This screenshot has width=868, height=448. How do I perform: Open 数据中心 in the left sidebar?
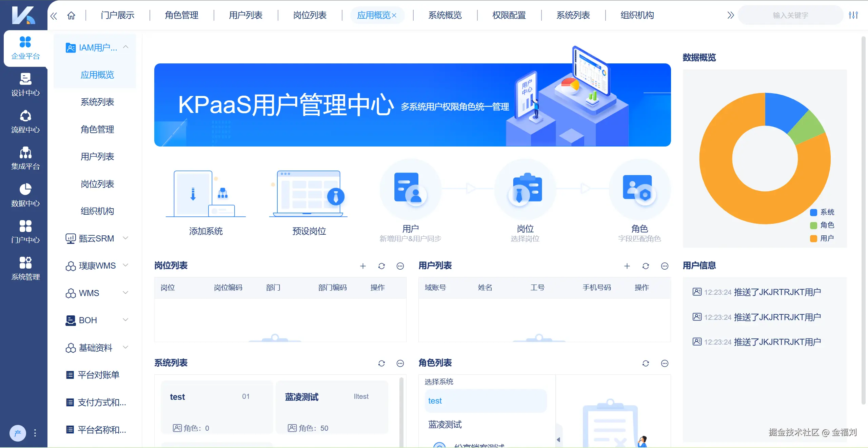[25, 194]
